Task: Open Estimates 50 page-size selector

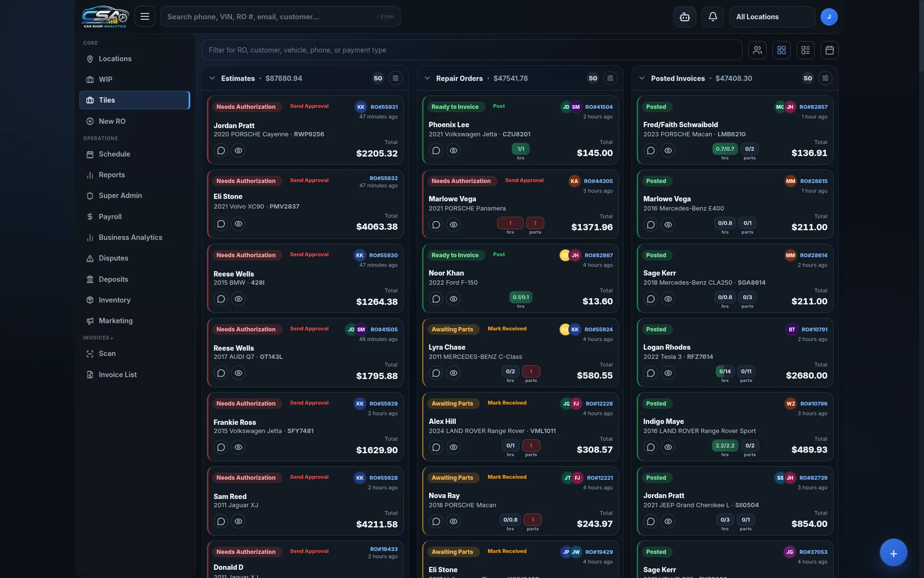Action: click(378, 78)
